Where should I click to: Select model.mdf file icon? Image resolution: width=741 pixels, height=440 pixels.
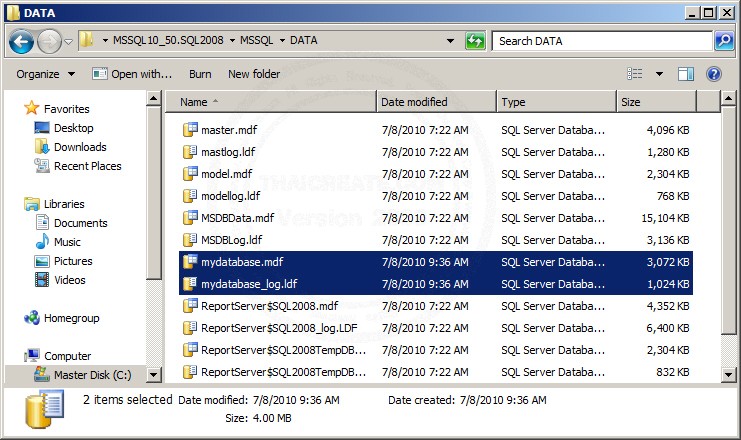190,173
